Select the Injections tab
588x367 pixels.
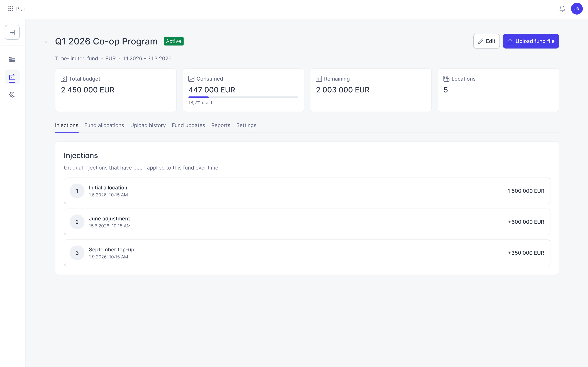[x=67, y=125]
